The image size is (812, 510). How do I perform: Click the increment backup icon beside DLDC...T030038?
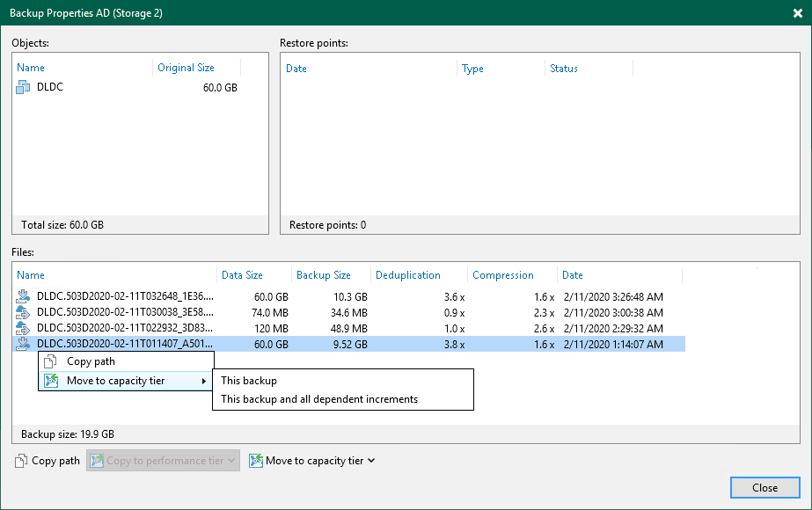tap(23, 312)
